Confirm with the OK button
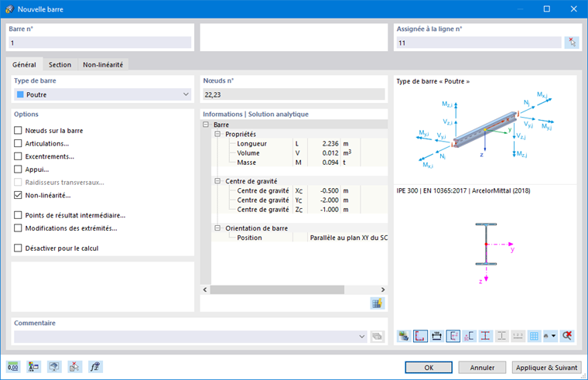Viewport: 588px width, 380px height. click(429, 368)
